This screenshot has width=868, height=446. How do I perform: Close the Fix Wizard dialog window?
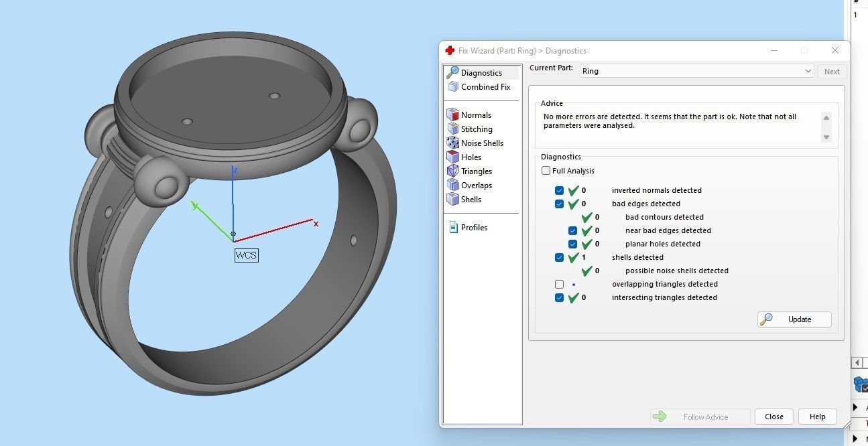pyautogui.click(x=835, y=50)
